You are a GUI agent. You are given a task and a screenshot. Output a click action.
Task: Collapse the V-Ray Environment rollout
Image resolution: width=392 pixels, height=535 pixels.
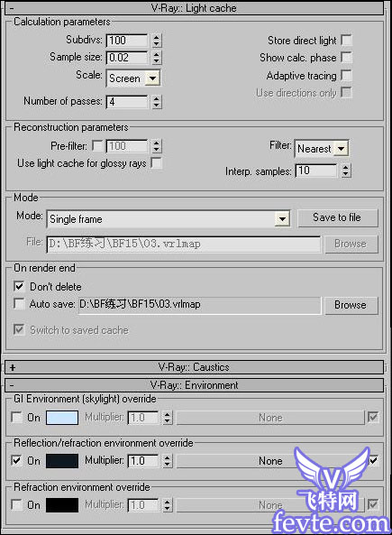pyautogui.click(x=194, y=385)
